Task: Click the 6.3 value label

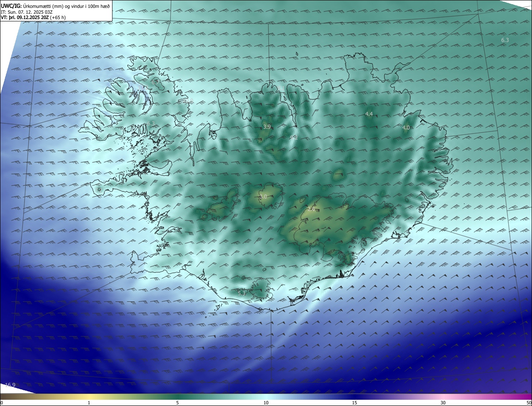Action: (505, 40)
